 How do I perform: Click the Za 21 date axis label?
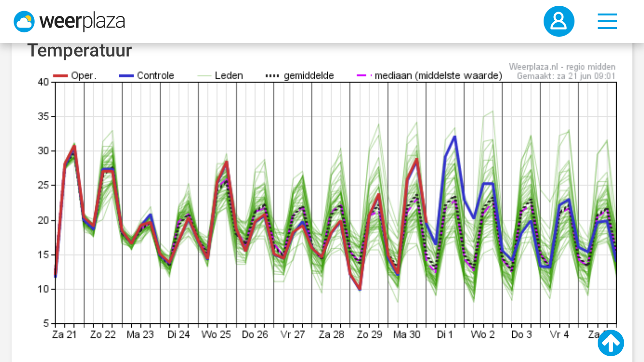tap(65, 334)
